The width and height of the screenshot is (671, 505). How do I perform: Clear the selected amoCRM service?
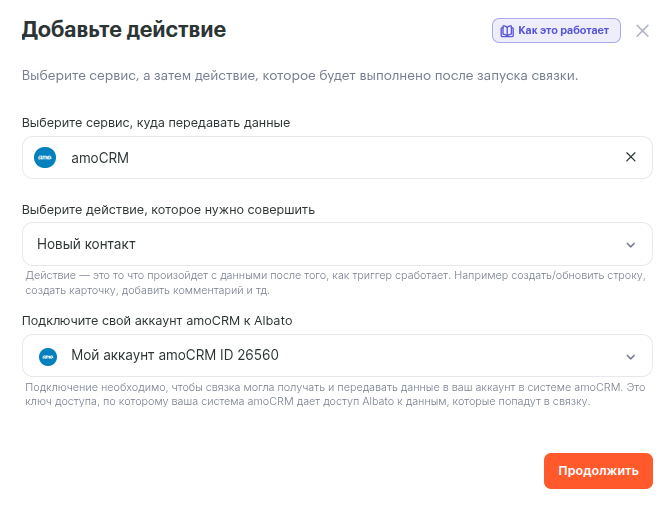click(631, 157)
